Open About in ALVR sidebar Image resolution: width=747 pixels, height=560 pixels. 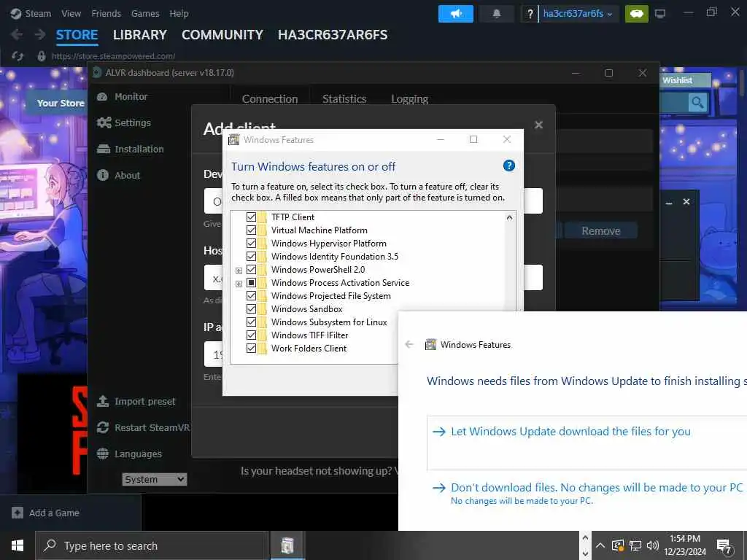119,175
